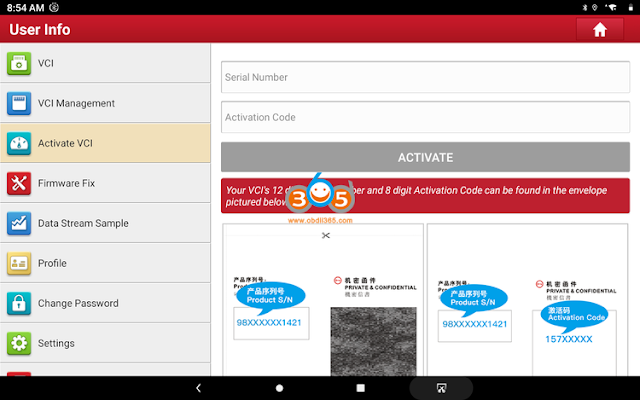640x400 pixels.
Task: Open VCI Management menu entry
Action: 105,103
